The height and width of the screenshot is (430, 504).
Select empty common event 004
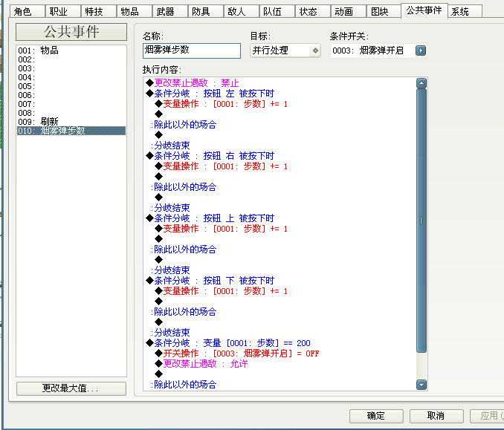[x=71, y=77]
